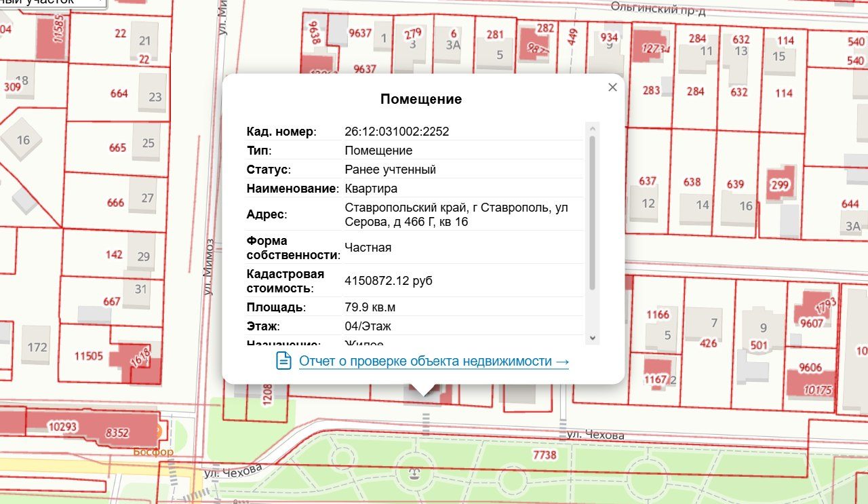Click the name value 'Квартира'
This screenshot has height=504, width=868.
coord(371,189)
